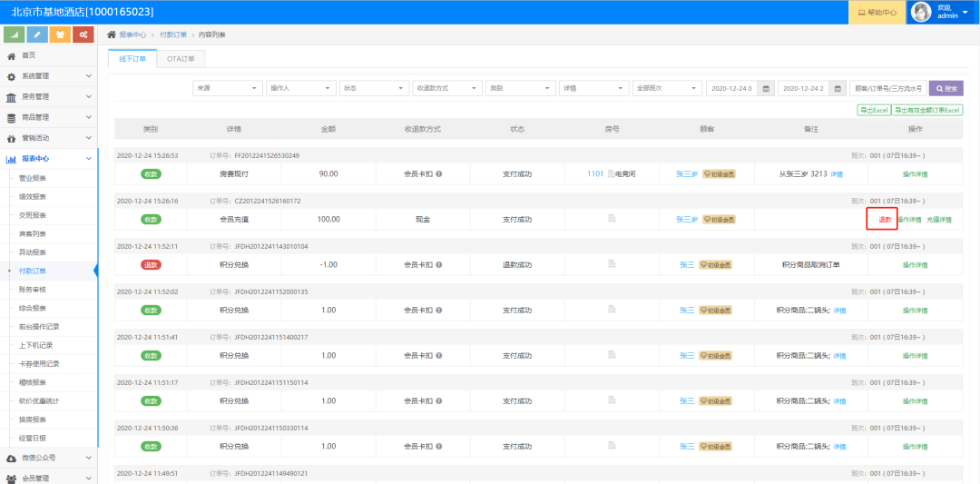Image resolution: width=980 pixels, height=484 pixels.
Task: Open 卡券使用记录 in the sidebar
Action: click(39, 364)
